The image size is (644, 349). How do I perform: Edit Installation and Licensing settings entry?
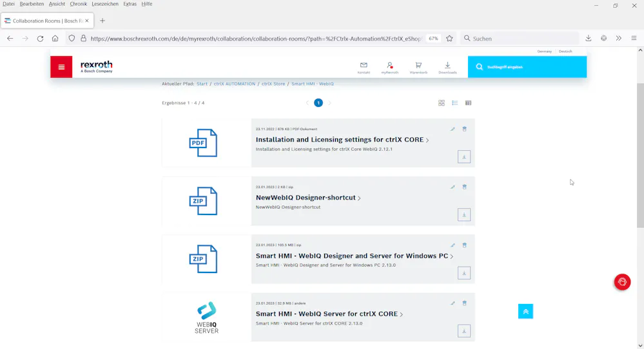pos(453,129)
